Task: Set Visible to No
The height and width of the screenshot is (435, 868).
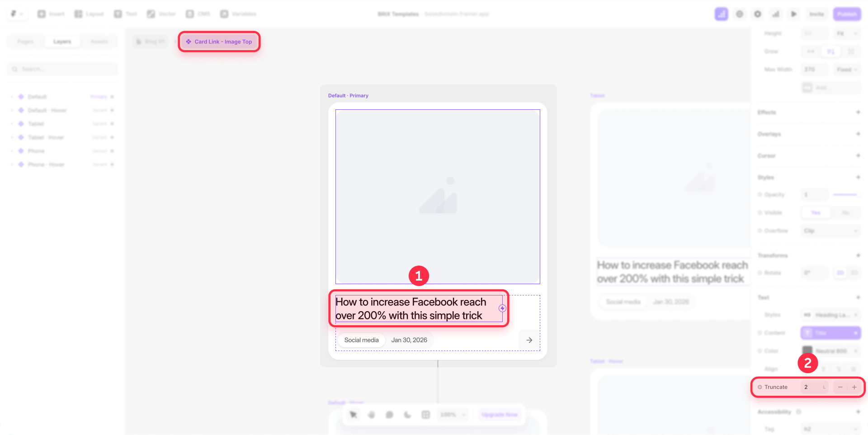Action: tap(845, 213)
